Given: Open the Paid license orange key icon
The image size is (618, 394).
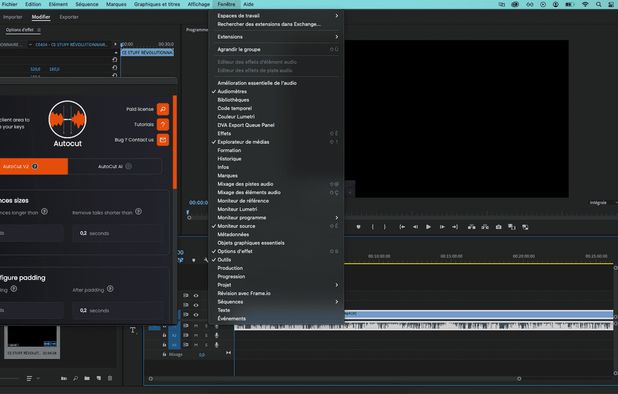Looking at the screenshot, I should tap(163, 109).
